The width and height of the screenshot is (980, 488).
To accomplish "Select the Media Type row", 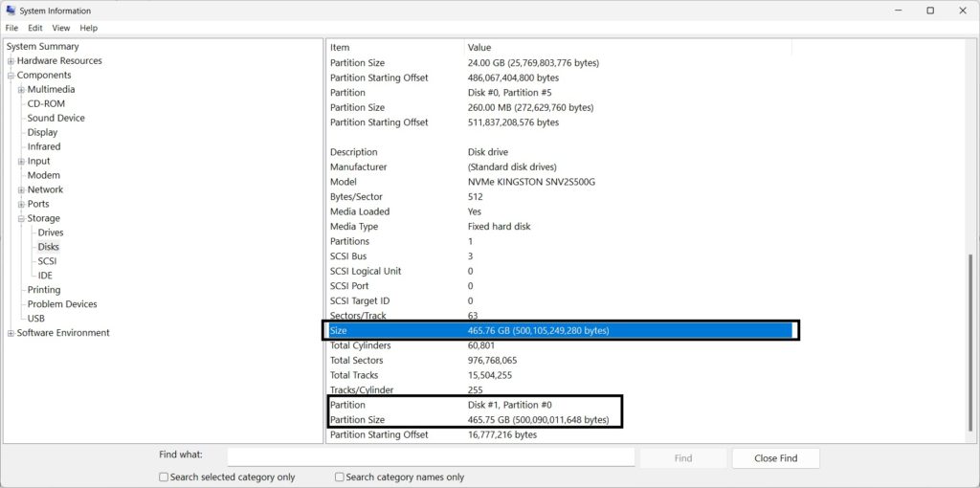I will (x=561, y=227).
